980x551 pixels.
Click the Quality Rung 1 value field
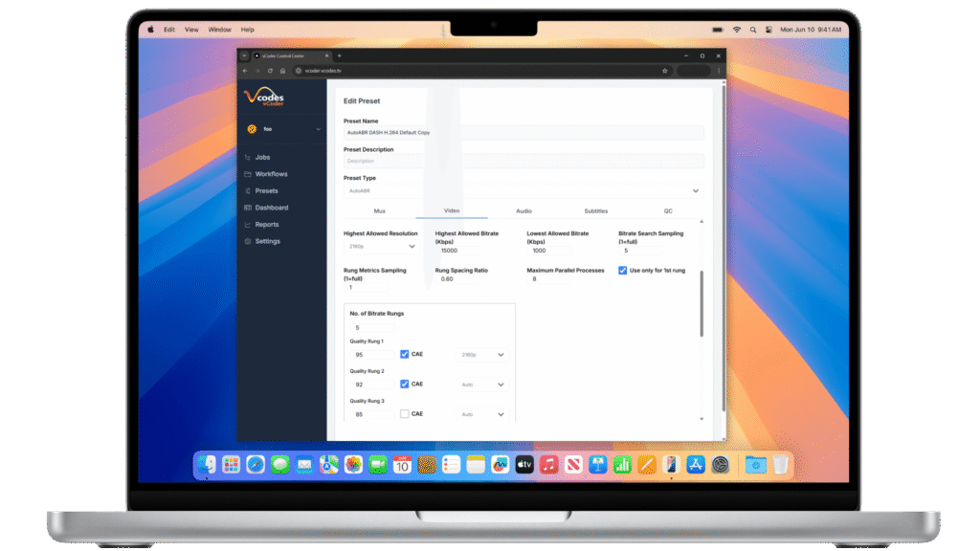pyautogui.click(x=372, y=355)
